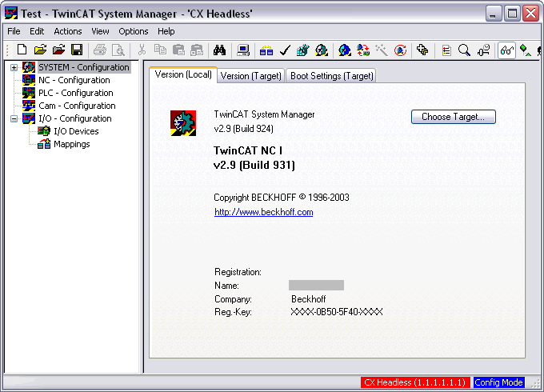The height and width of the screenshot is (392, 544).
Task: Click the New document toolbar icon
Action: pos(22,50)
